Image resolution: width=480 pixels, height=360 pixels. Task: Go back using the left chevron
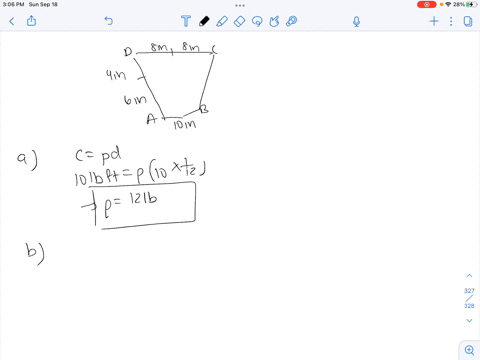[x=12, y=22]
